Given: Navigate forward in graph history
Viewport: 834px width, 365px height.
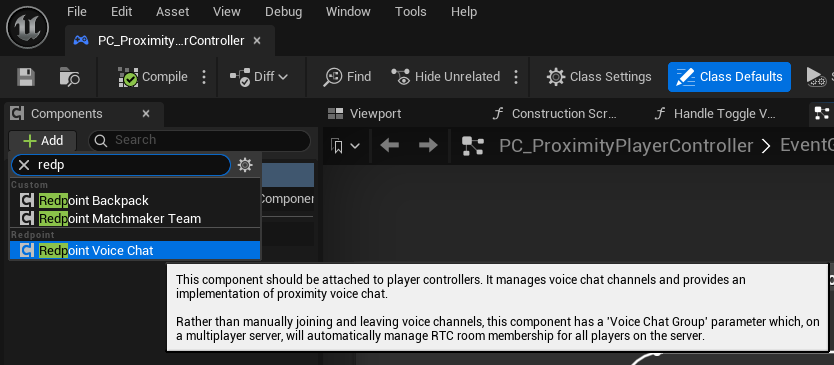Looking at the screenshot, I should [x=428, y=145].
